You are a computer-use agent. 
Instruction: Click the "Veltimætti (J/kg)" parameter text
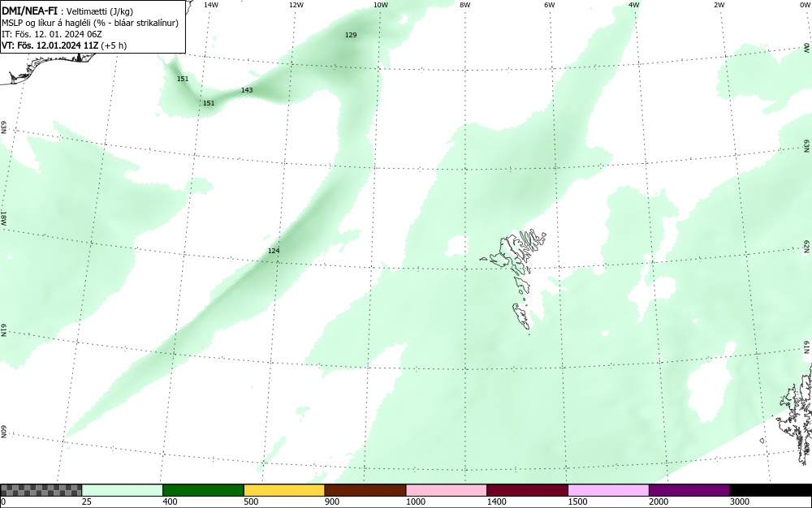(x=99, y=11)
